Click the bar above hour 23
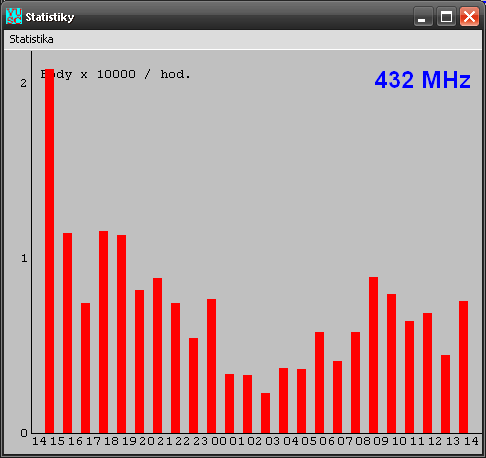The width and height of the screenshot is (486, 458). coord(211,366)
